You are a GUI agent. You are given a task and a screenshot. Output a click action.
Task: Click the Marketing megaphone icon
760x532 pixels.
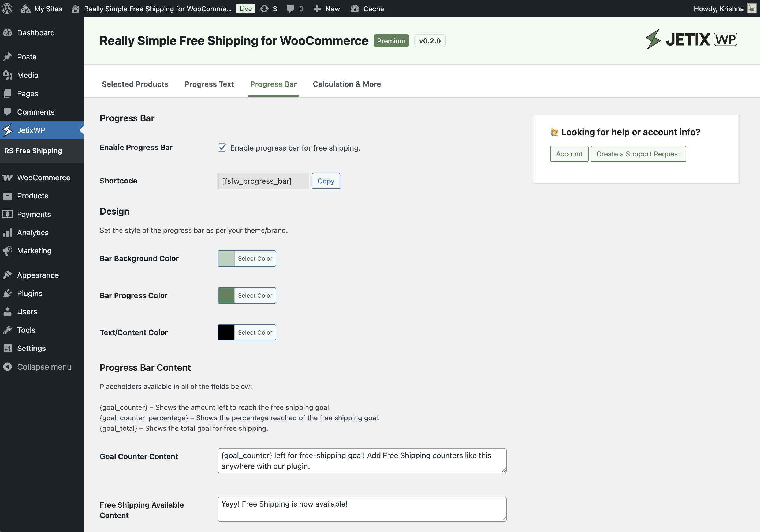pos(8,251)
